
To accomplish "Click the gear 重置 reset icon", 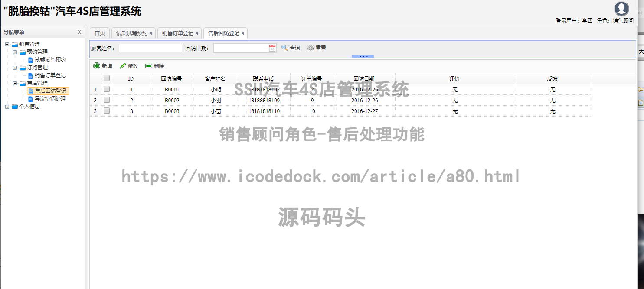I will tap(311, 48).
